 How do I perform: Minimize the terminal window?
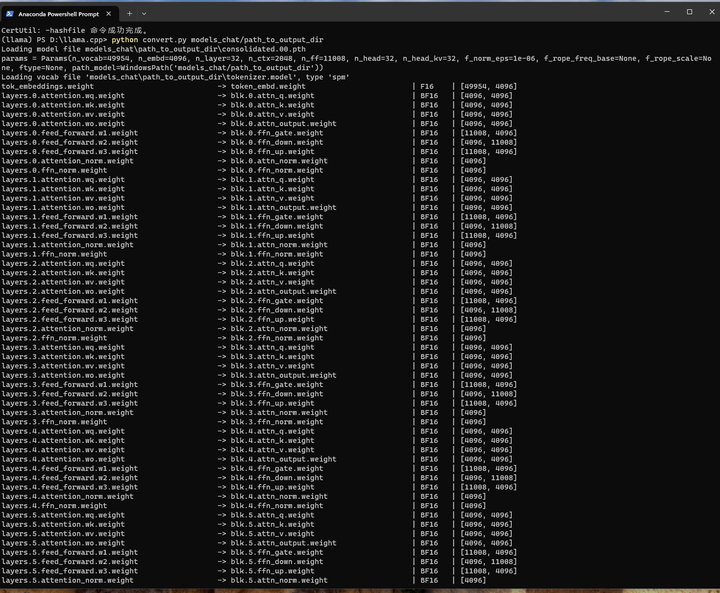pyautogui.click(x=667, y=12)
